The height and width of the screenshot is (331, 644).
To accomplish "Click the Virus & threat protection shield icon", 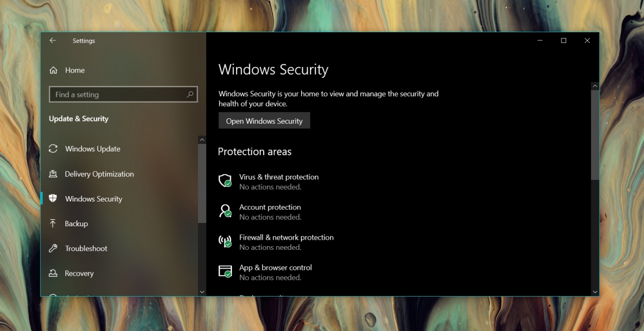I will pos(225,181).
